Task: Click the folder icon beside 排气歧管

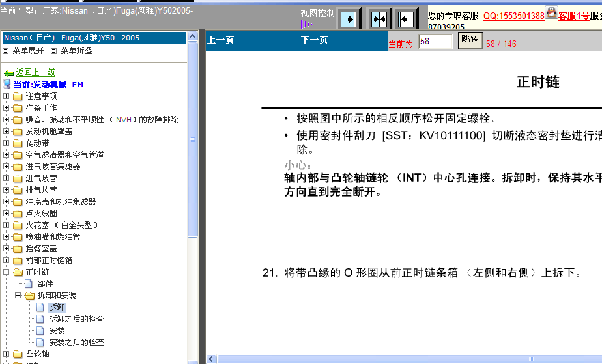Action: click(18, 190)
